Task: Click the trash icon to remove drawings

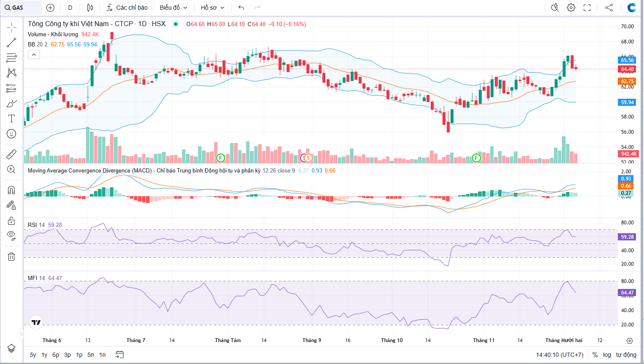Action: coord(11,256)
